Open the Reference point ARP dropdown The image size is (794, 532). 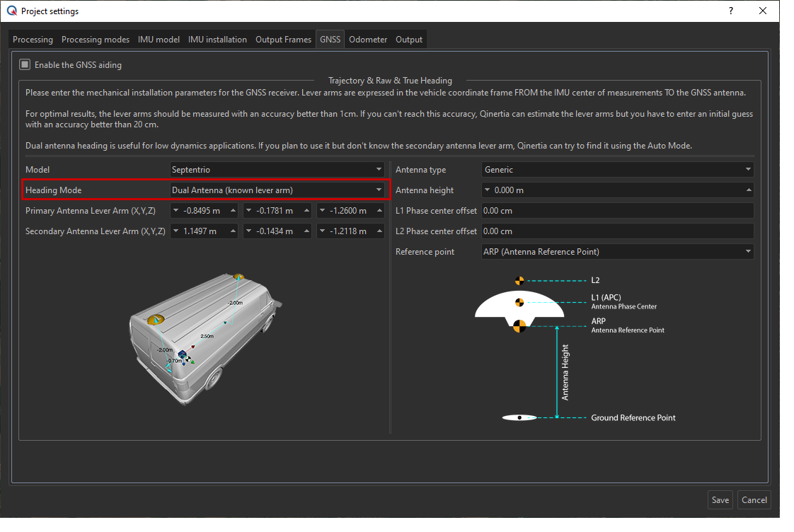(x=617, y=252)
